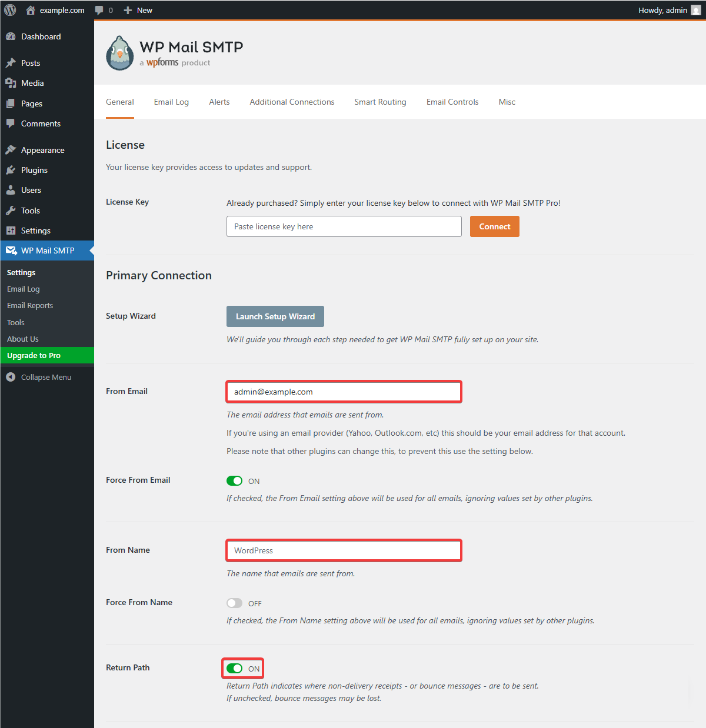
Task: Enable the Force From Name toggle
Action: tap(234, 603)
